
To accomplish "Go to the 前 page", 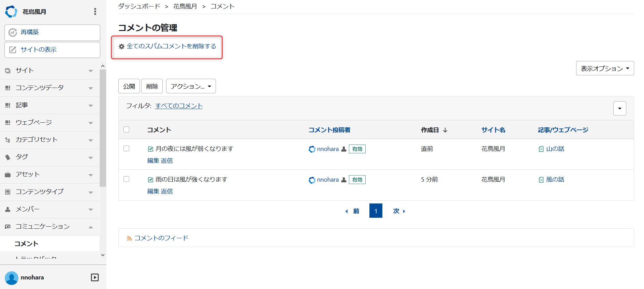I will (352, 211).
